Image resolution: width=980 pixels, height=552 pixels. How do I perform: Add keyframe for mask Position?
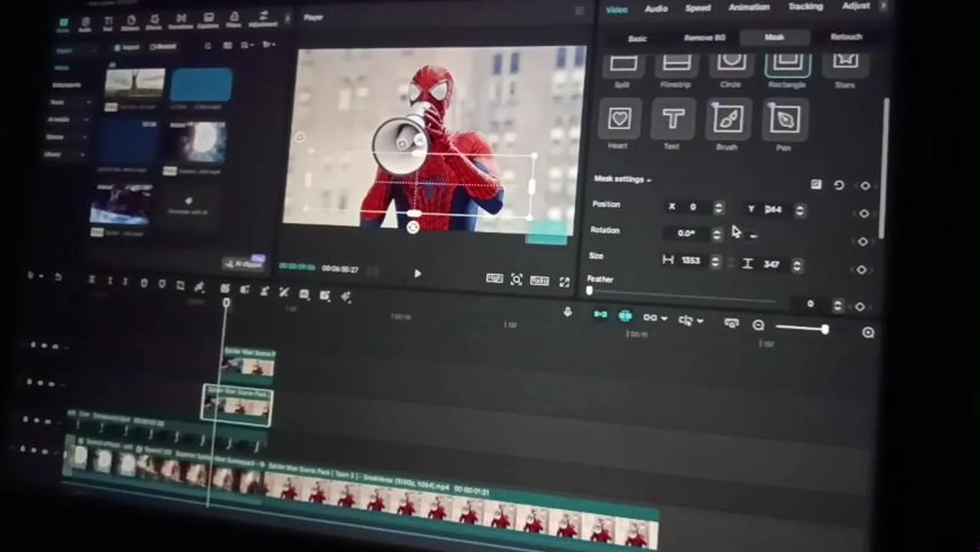coord(863,214)
